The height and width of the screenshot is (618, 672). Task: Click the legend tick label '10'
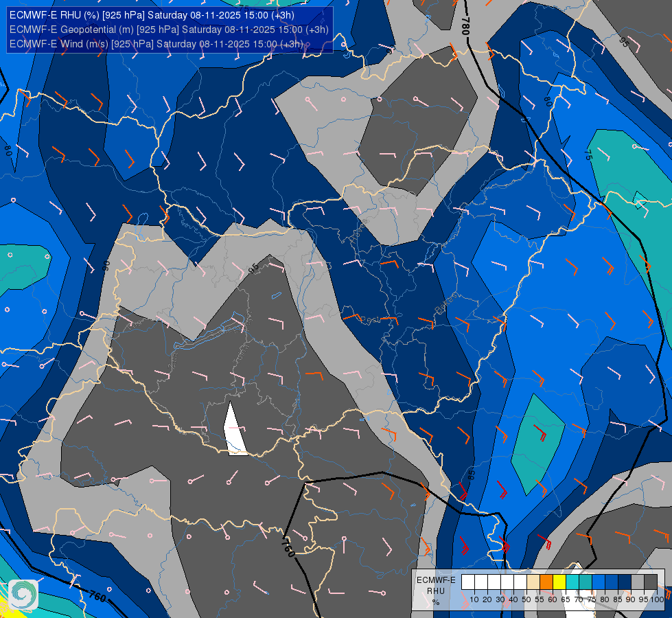pos(474,599)
